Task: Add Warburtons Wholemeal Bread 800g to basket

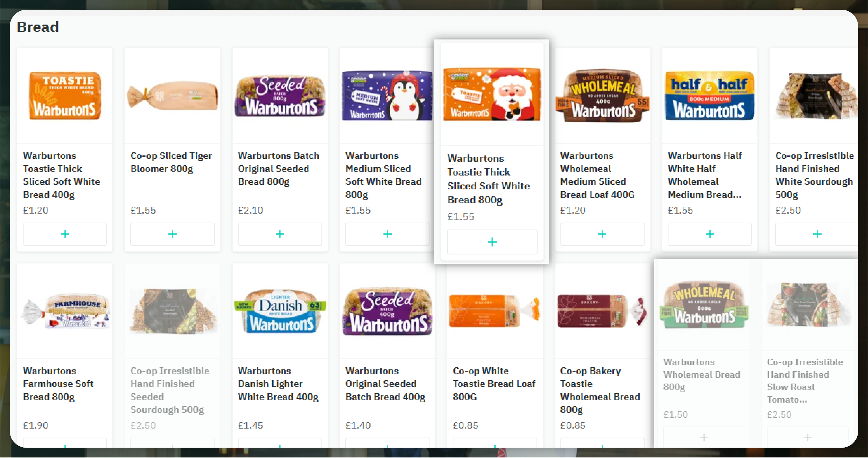Action: pyautogui.click(x=703, y=437)
